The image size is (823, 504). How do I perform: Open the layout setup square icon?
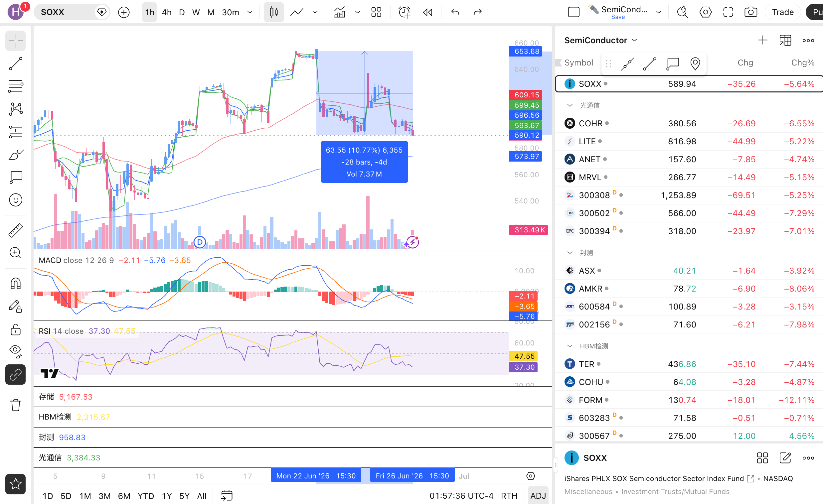(574, 12)
